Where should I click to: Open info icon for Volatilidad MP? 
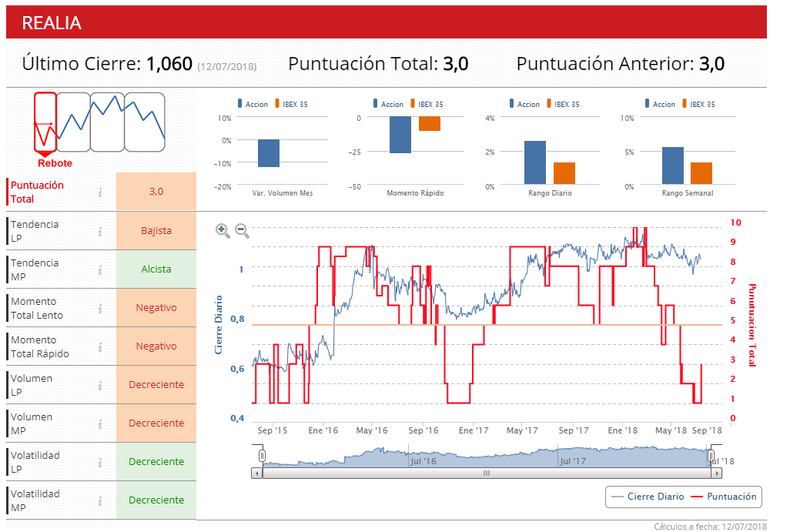[x=100, y=500]
